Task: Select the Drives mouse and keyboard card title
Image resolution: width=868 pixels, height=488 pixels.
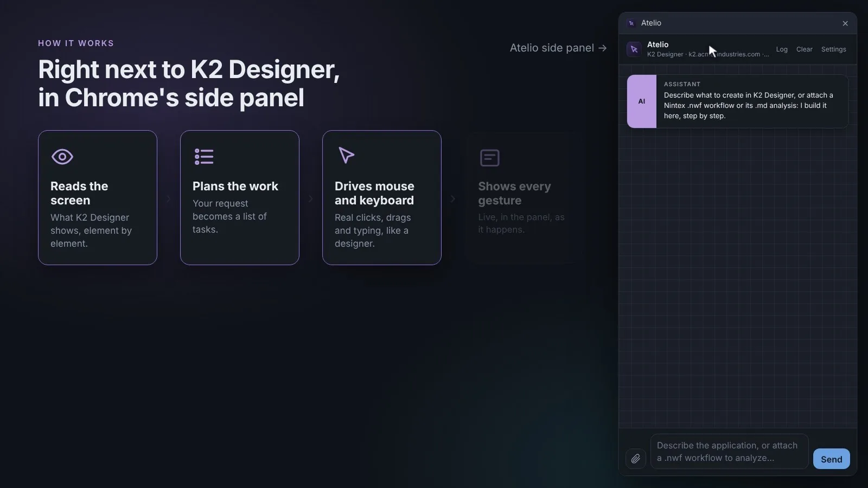Action: [374, 193]
